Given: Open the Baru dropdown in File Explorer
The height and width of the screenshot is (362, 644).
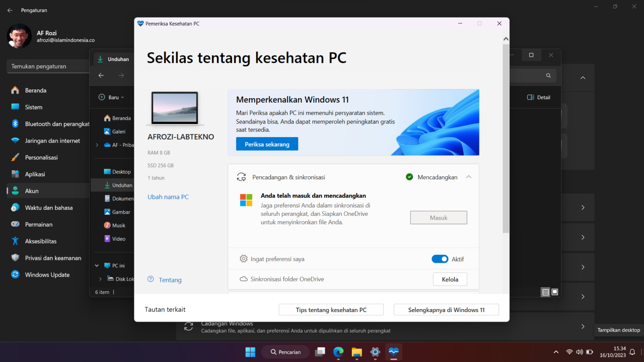Looking at the screenshot, I should click(112, 97).
